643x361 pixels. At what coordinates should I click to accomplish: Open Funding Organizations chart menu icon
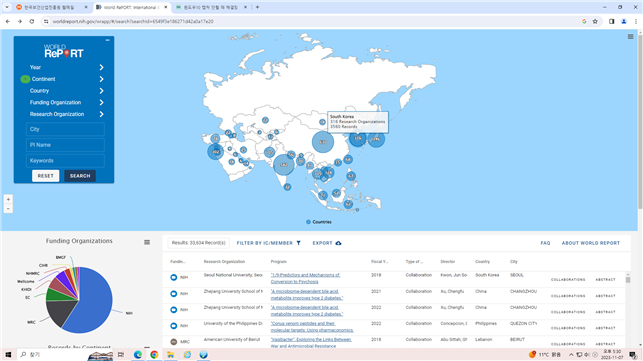(x=147, y=242)
